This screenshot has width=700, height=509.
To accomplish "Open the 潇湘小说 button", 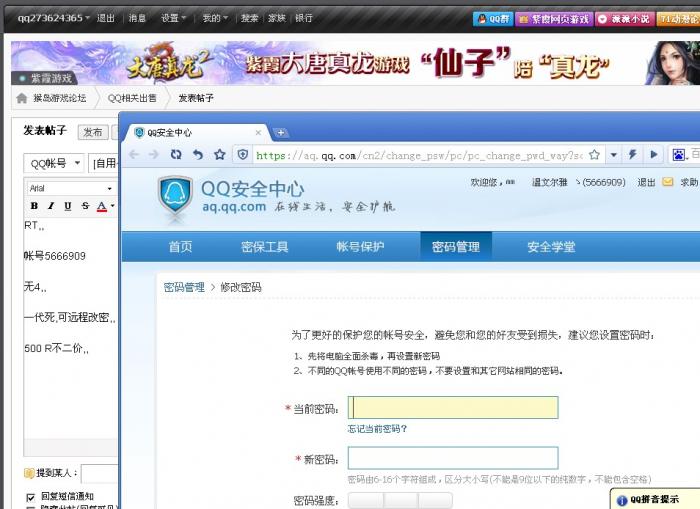I will click(x=625, y=19).
